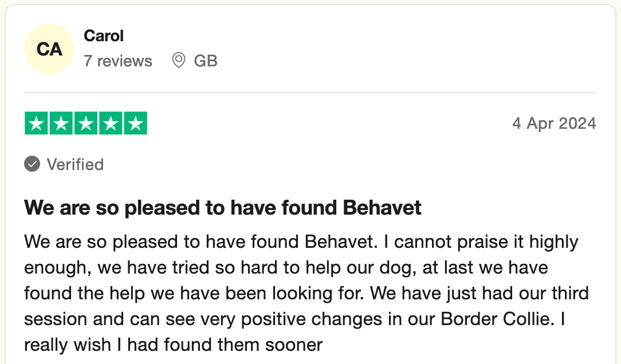Viewport: 621px width, 364px height.
Task: Open reviewer Carol's profile name
Action: click(104, 35)
